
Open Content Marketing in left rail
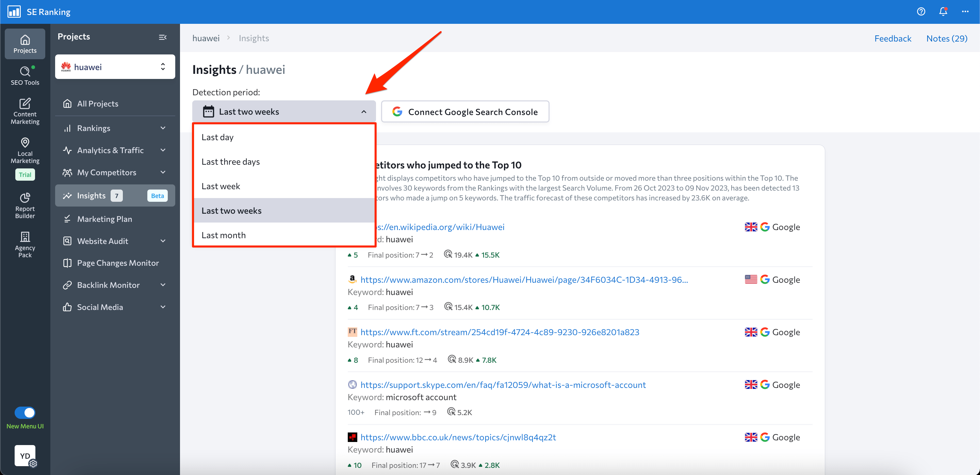pyautogui.click(x=25, y=111)
